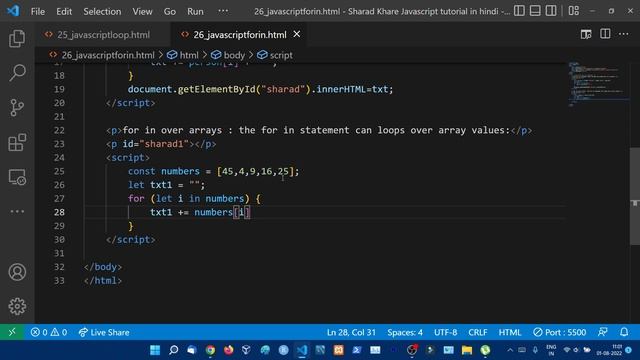Show errors and warnings count in status bar
The height and width of the screenshot is (360, 640).
(49, 332)
